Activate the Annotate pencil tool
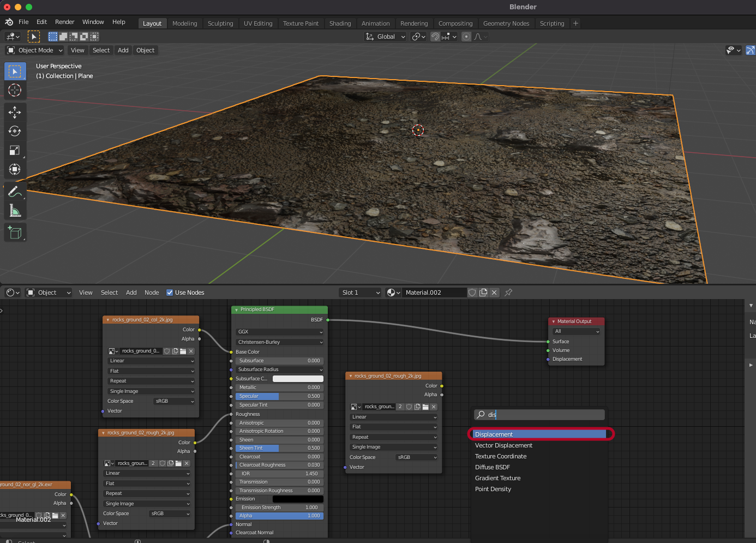Image resolution: width=756 pixels, height=543 pixels. [15, 192]
